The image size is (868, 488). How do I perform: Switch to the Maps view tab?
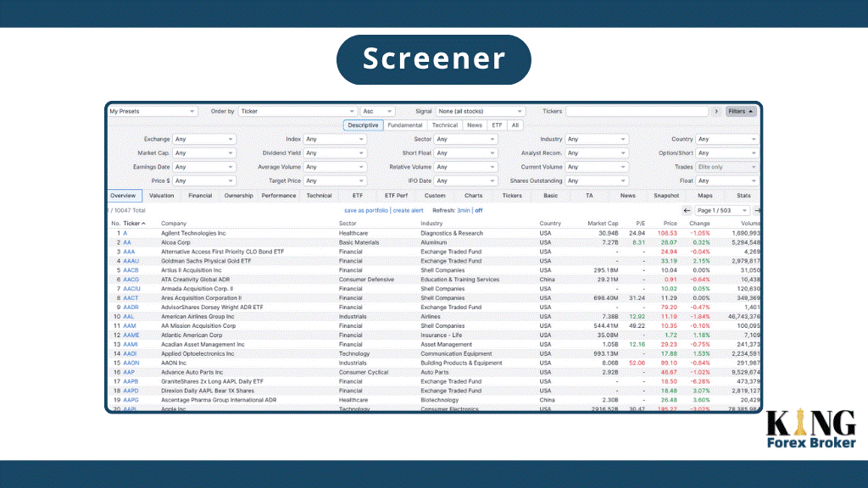coord(704,196)
